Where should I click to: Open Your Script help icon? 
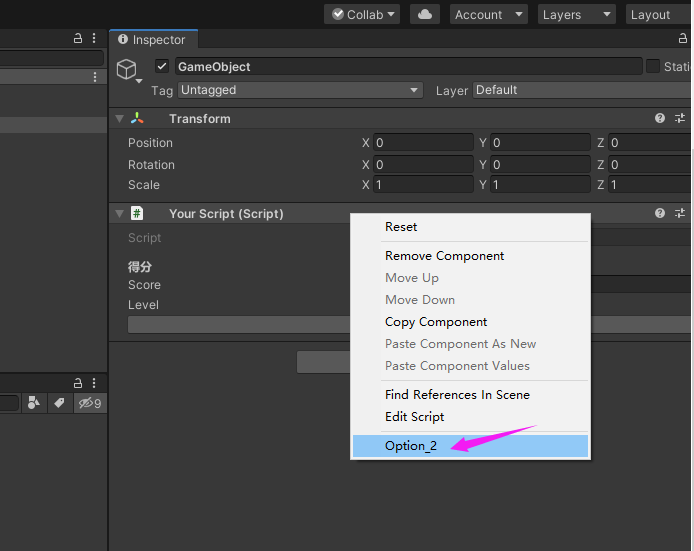(659, 213)
